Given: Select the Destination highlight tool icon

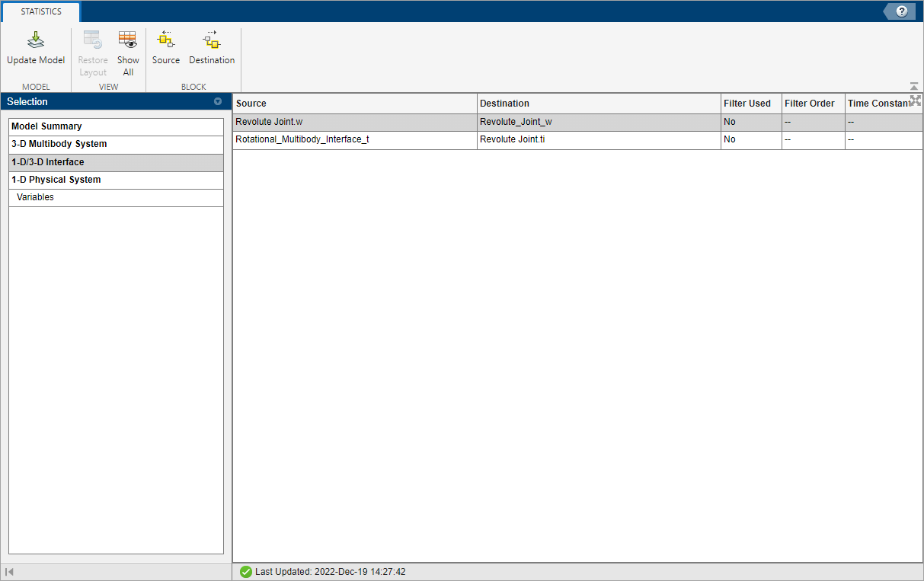Looking at the screenshot, I should 212,44.
